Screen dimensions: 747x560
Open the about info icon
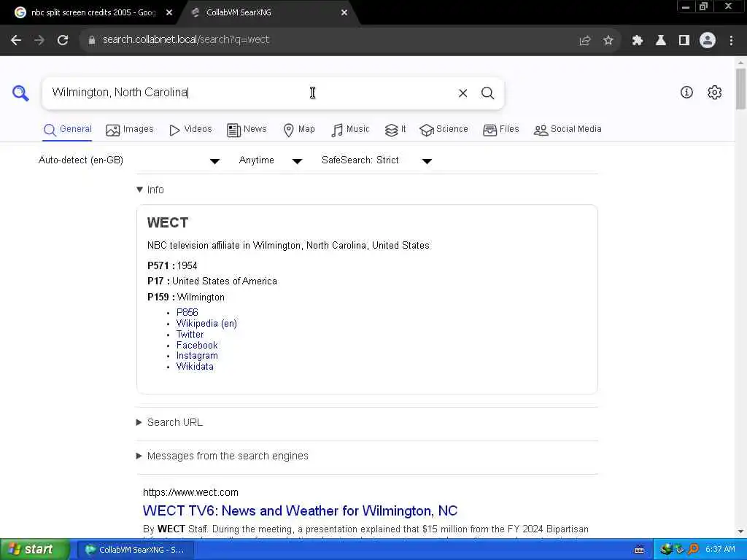click(686, 93)
